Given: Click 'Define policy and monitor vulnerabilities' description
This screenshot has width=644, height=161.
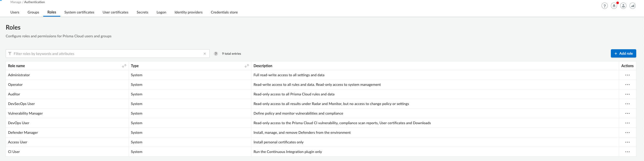Looking at the screenshot, I should pos(298,113).
